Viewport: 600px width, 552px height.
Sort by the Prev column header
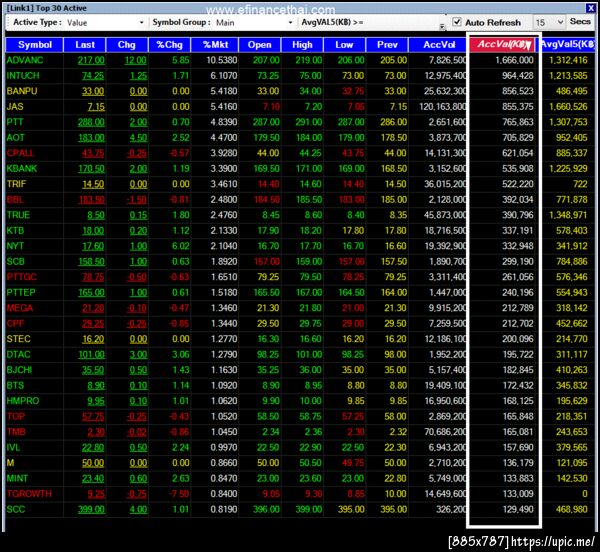(387, 45)
